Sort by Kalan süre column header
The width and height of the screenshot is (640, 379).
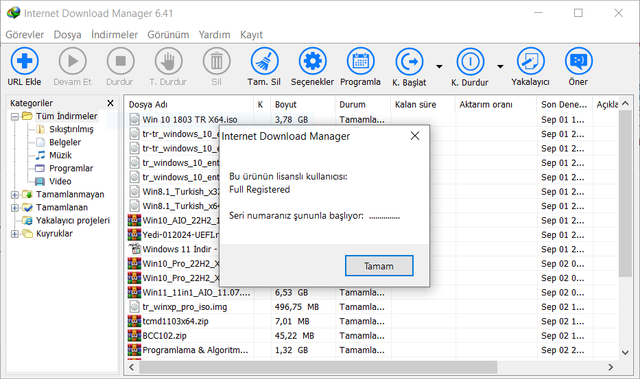422,104
